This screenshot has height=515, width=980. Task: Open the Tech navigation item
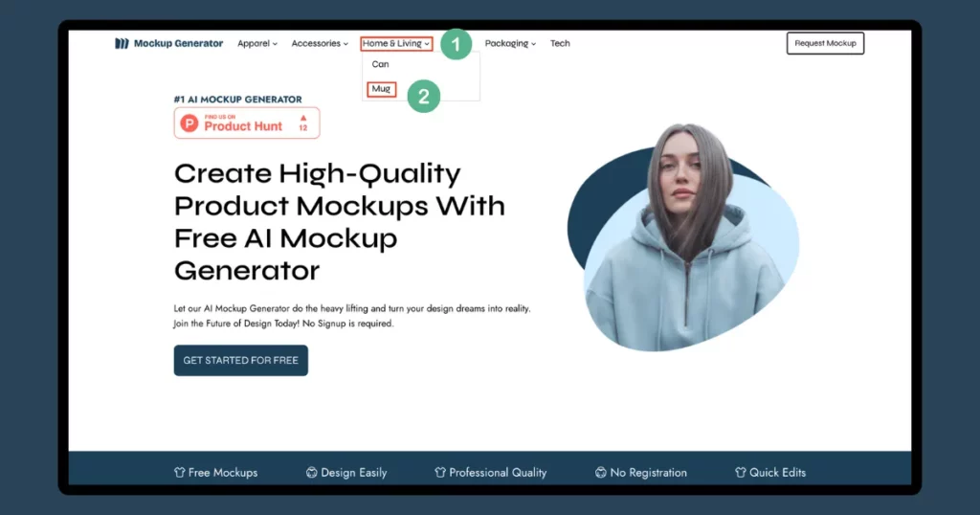click(x=560, y=43)
